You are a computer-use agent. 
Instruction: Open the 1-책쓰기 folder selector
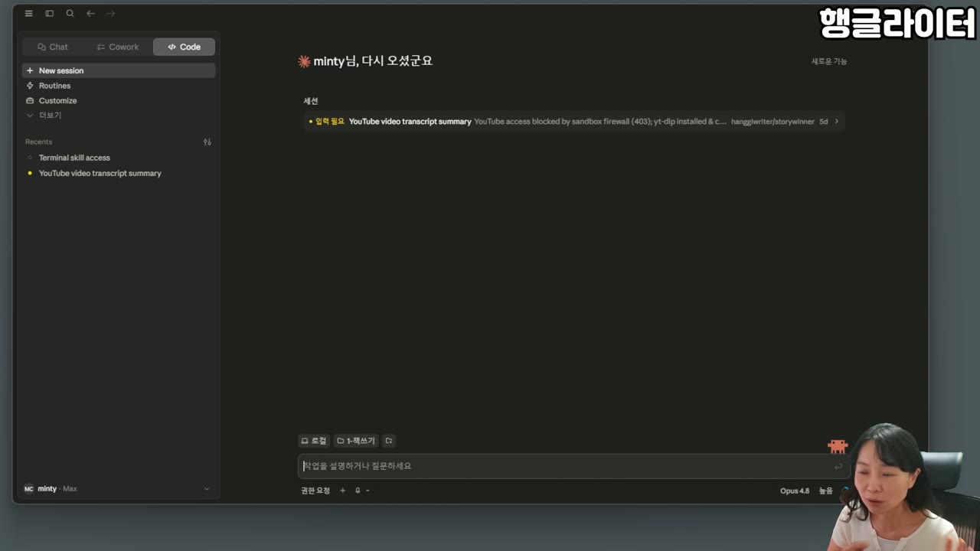point(356,441)
